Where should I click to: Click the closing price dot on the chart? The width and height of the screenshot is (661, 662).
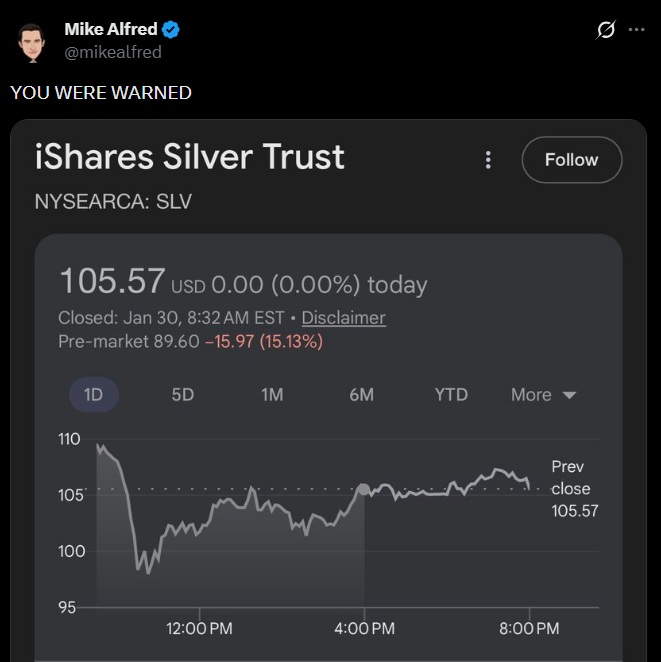(x=364, y=489)
